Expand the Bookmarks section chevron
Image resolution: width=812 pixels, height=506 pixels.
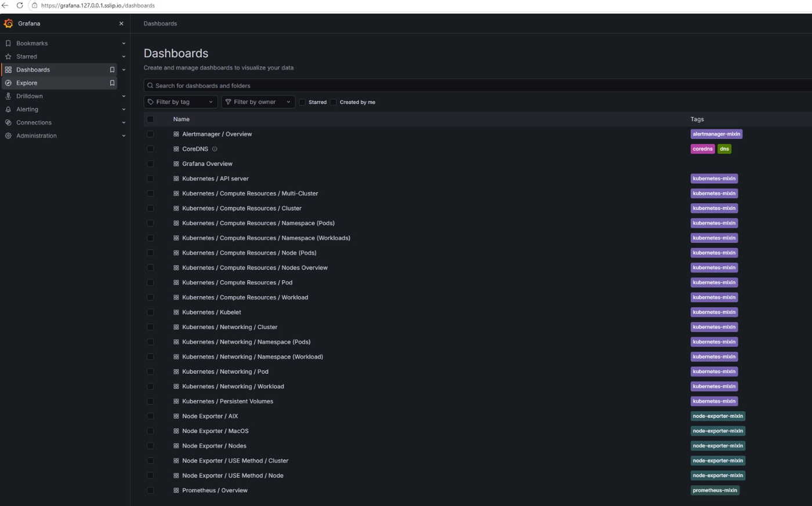[124, 43]
